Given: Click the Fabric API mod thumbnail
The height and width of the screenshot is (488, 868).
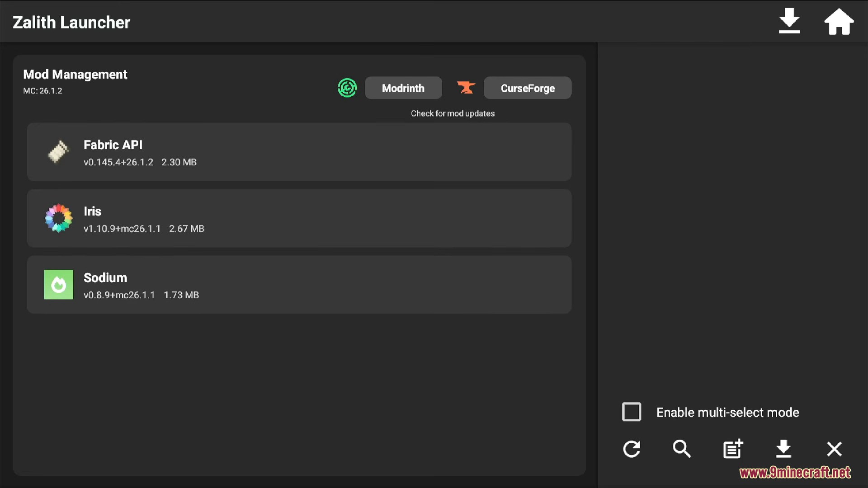Looking at the screenshot, I should [58, 152].
